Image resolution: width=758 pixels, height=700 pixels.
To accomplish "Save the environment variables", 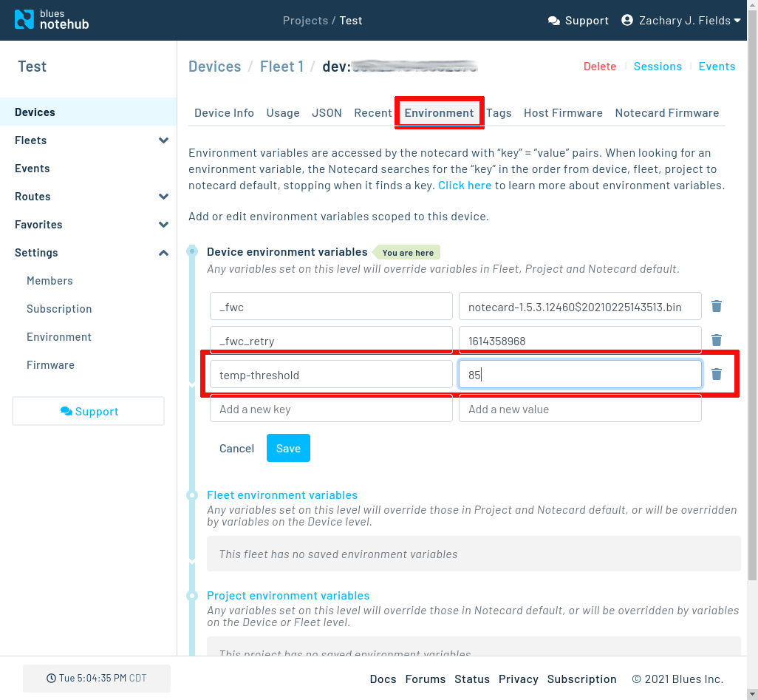I will [288, 448].
